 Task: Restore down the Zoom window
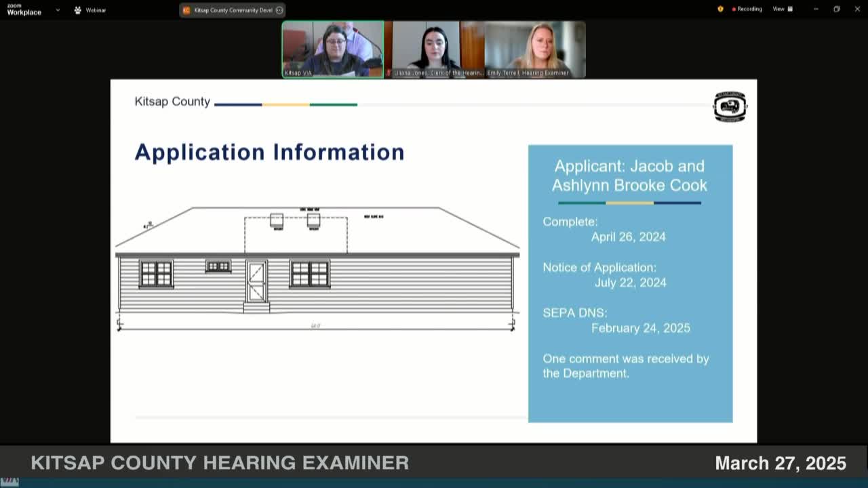[x=836, y=9]
